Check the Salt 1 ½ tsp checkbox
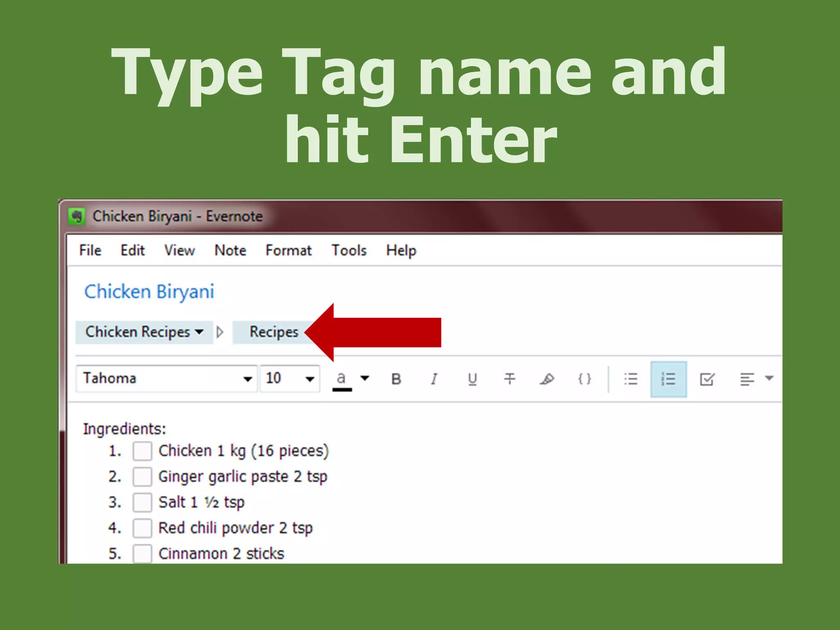840x630 pixels. 142,502
